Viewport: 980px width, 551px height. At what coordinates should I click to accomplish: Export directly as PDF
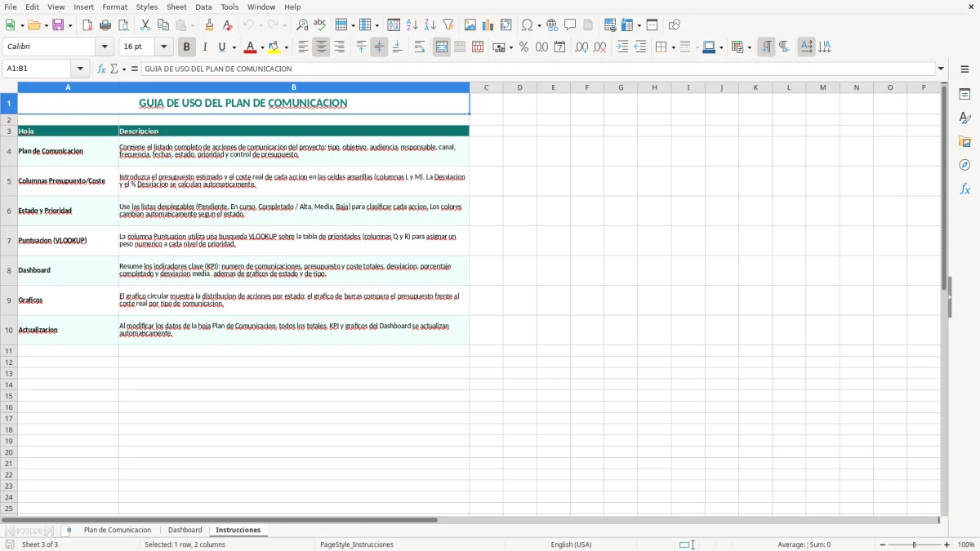pos(87,25)
